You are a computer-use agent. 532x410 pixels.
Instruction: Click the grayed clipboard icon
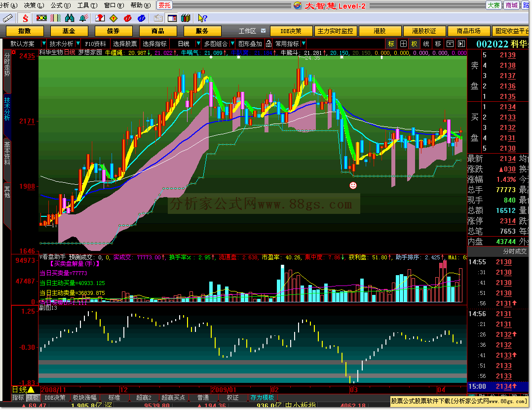158,18
